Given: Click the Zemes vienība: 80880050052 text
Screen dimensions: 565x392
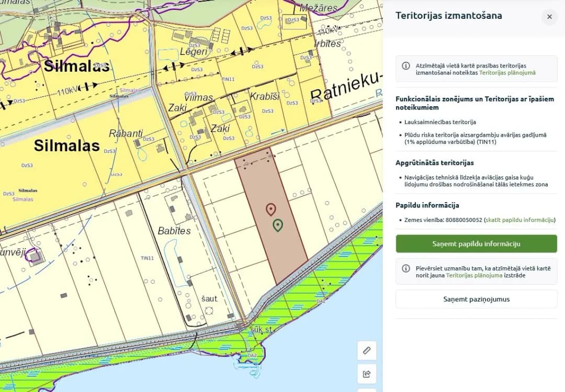Looking at the screenshot, I should click(x=443, y=220).
